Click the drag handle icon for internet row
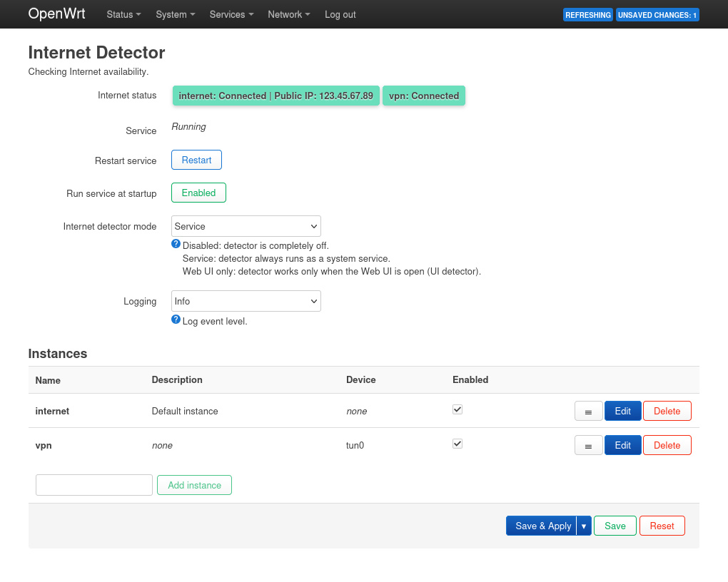Viewport: 728px width, 582px height. tap(588, 412)
